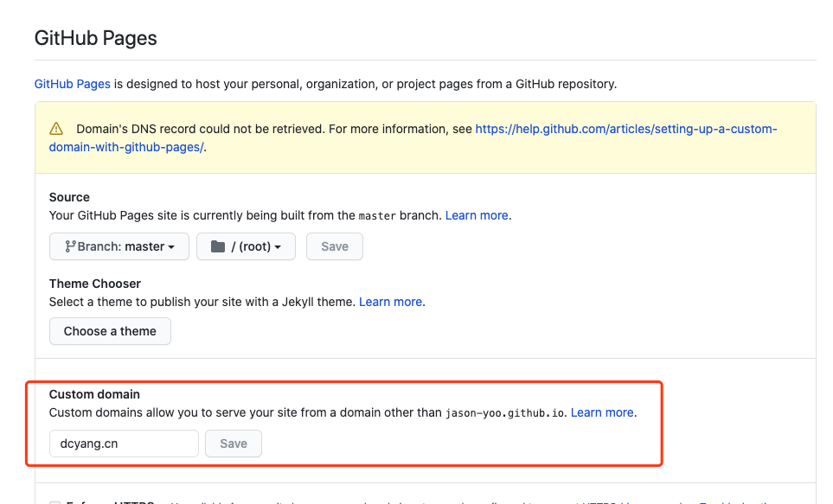The height and width of the screenshot is (504, 833).
Task: Toggle the Enforce HTTPS checkbox
Action: click(55, 502)
